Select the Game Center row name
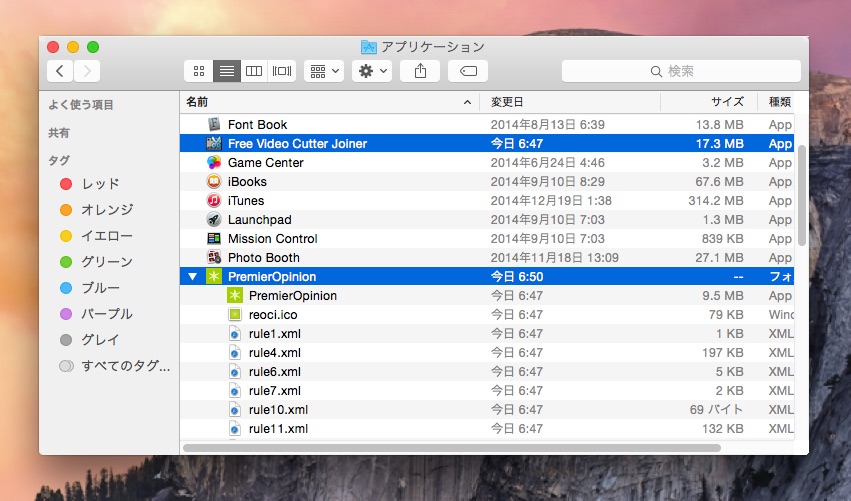The height and width of the screenshot is (501, 851). [x=265, y=162]
